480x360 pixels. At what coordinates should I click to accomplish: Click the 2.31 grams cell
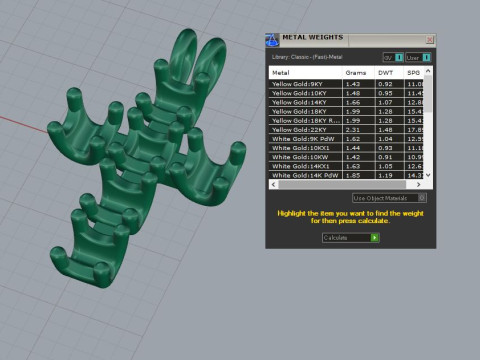[x=358, y=130]
